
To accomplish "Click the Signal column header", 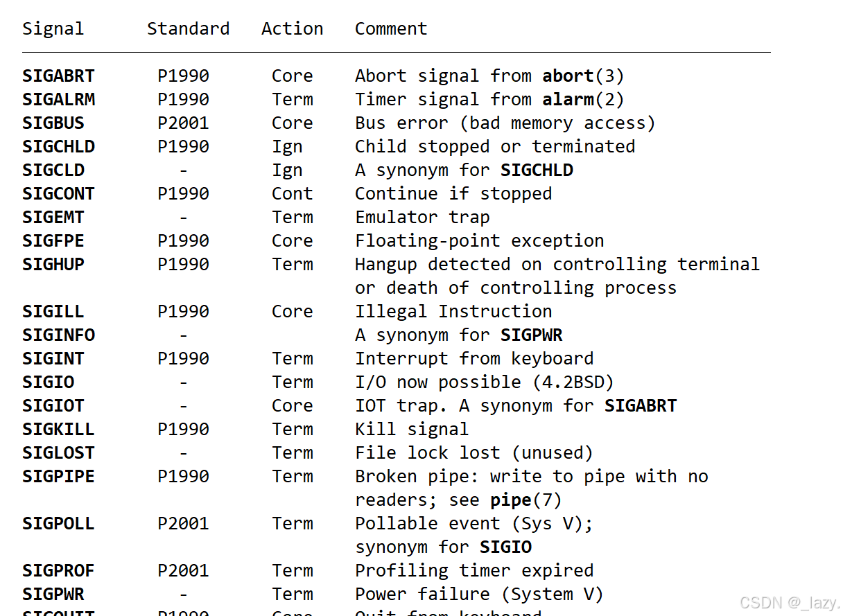I will tap(53, 29).
